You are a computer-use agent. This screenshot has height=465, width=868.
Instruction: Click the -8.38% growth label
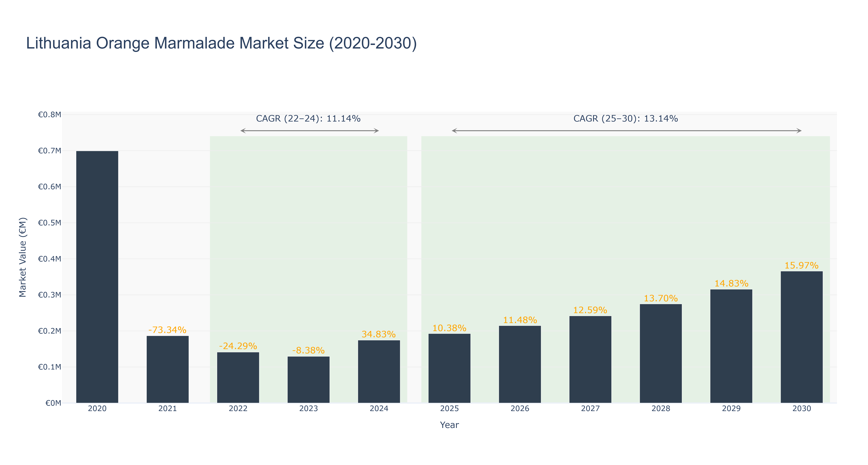[308, 350]
